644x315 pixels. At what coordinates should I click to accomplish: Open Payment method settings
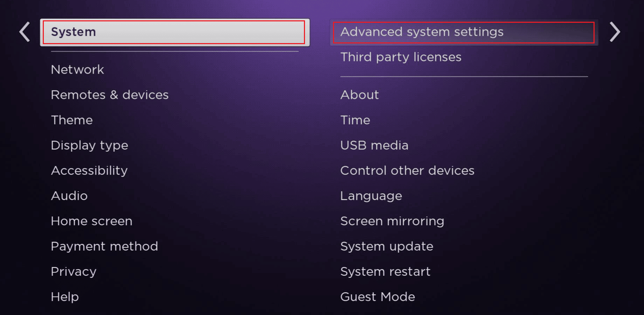point(104,246)
